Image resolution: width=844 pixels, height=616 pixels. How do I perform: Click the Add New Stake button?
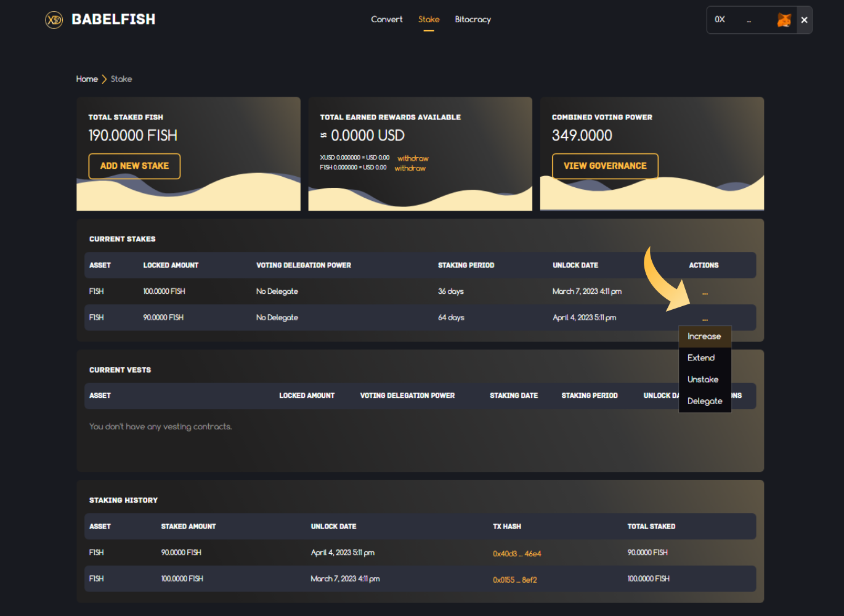click(x=134, y=166)
